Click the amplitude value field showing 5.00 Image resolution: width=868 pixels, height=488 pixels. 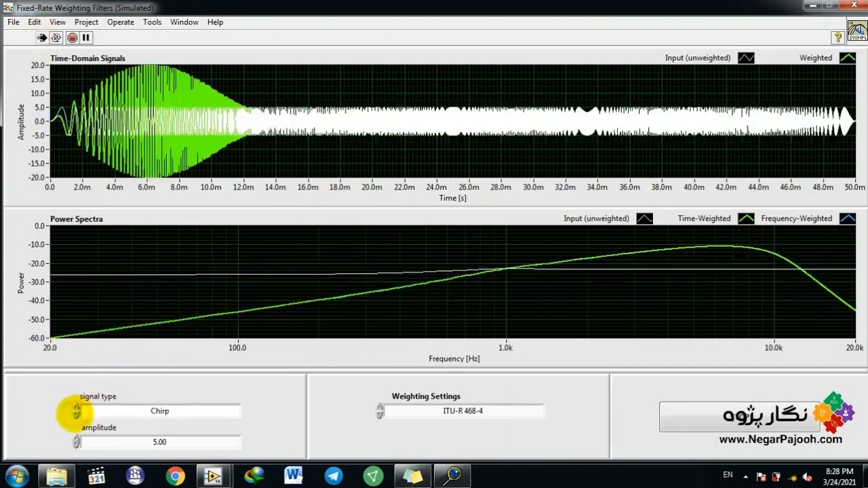(x=160, y=443)
